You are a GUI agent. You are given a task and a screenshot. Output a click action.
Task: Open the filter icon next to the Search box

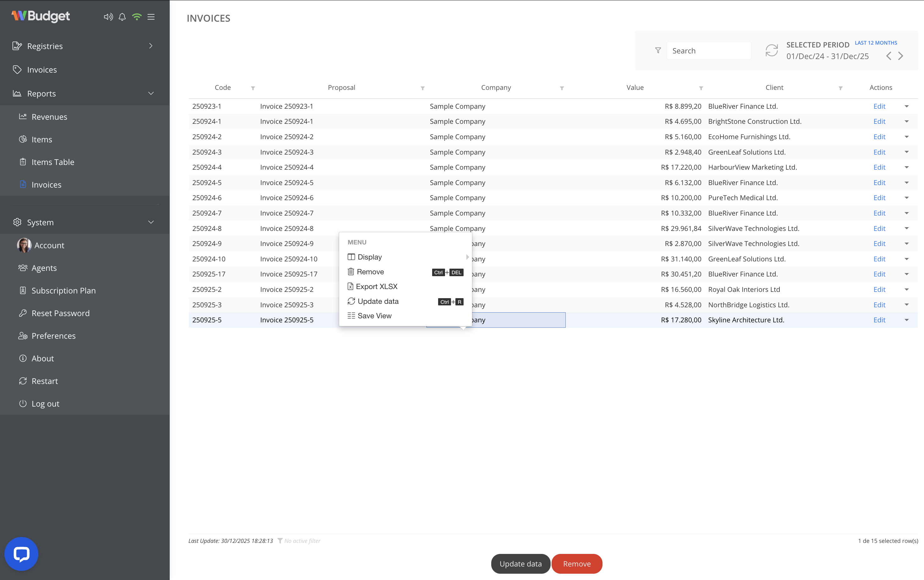click(658, 50)
